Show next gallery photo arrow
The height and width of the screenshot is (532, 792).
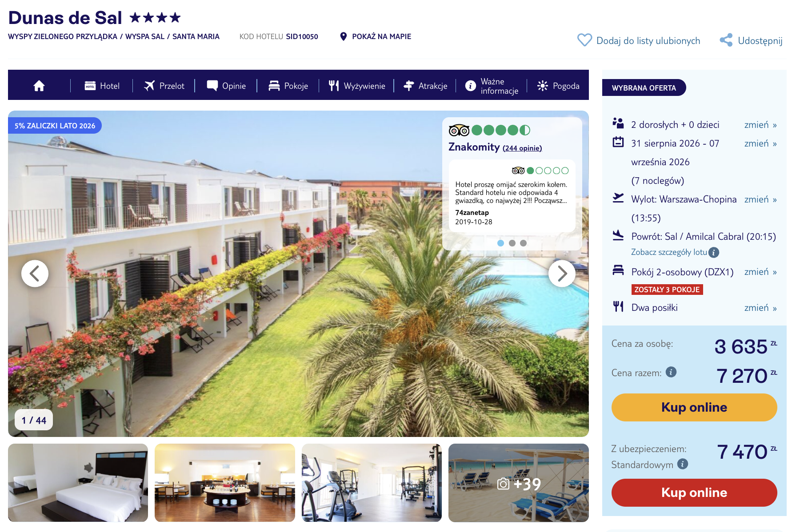click(x=562, y=274)
